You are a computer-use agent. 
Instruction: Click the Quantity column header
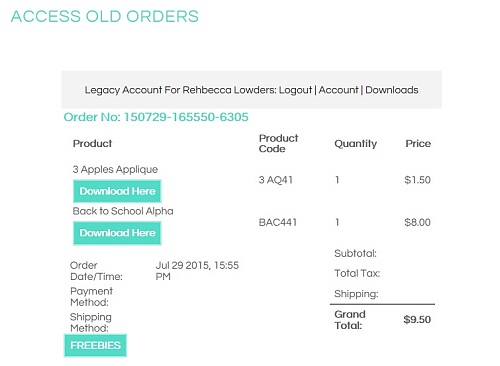pos(356,144)
